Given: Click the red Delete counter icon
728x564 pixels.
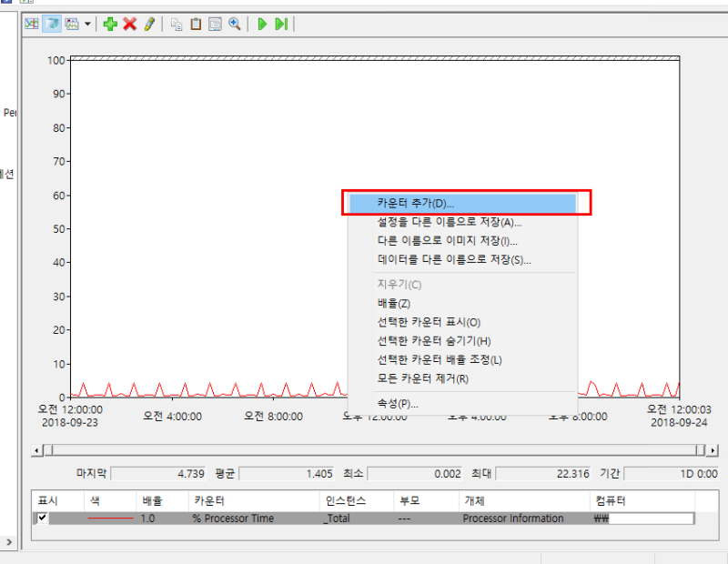Looking at the screenshot, I should (x=131, y=25).
